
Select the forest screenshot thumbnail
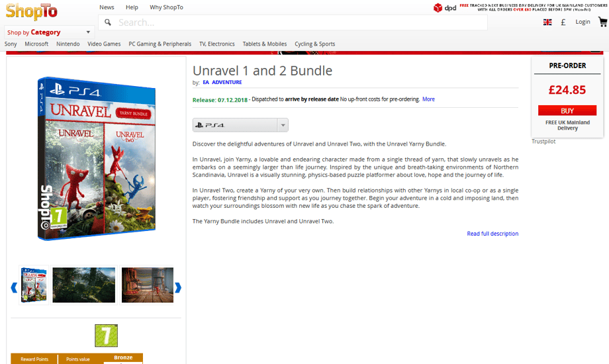pos(84,285)
